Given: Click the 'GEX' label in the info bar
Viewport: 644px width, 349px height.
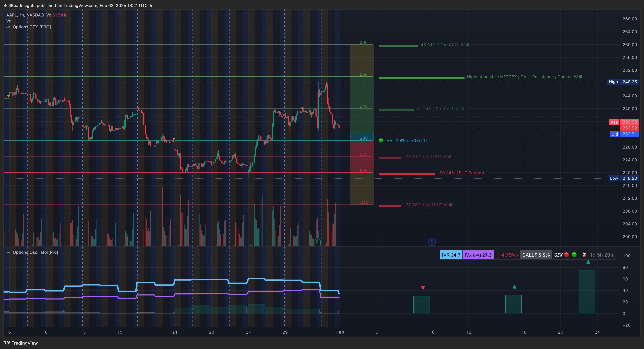Looking at the screenshot, I should (x=558, y=255).
